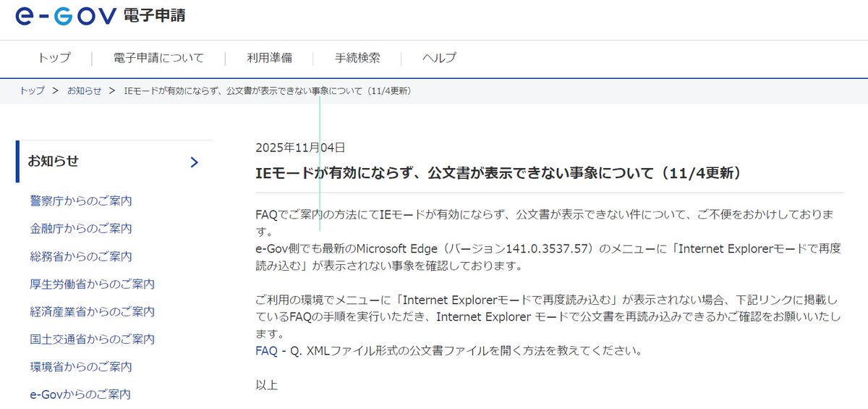Image resolution: width=868 pixels, height=409 pixels.
Task: Follow the お知らせ breadcrumb link
Action: point(85,90)
